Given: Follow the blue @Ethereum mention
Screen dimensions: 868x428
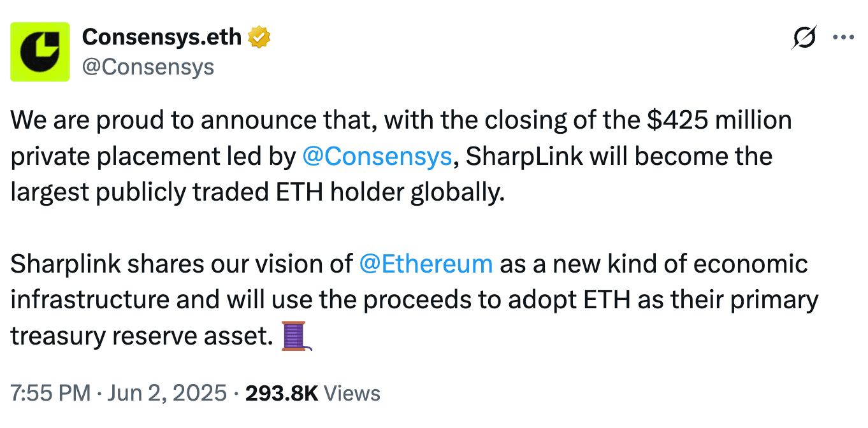Looking at the screenshot, I should pyautogui.click(x=426, y=264).
